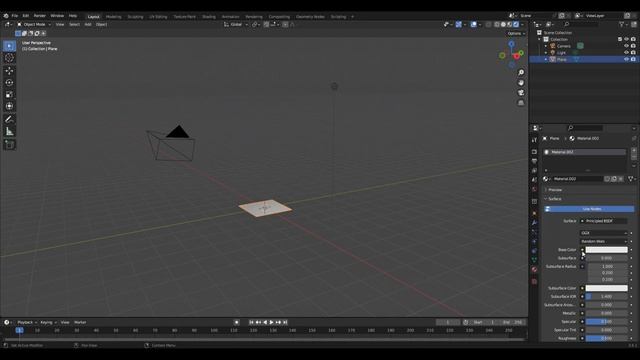640x360 pixels.
Task: Choose the Transform tool in toolbar
Action: coord(9,106)
